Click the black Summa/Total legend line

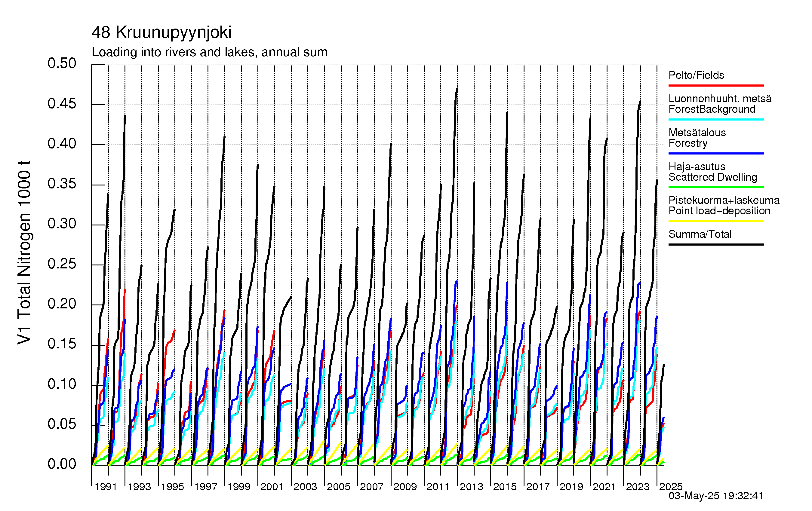716,244
